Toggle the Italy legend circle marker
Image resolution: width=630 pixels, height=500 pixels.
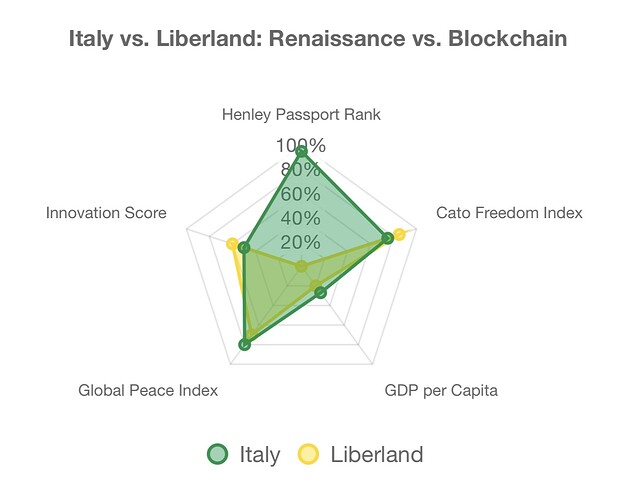219,454
